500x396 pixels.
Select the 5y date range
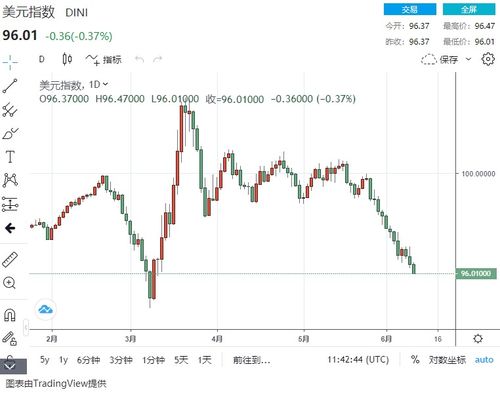click(45, 360)
